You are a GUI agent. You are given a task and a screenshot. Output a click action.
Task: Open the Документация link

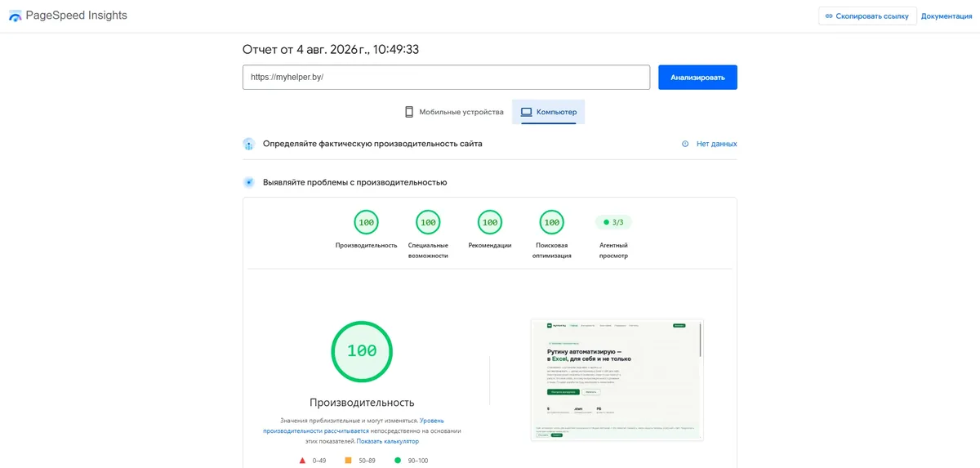[x=947, y=16]
